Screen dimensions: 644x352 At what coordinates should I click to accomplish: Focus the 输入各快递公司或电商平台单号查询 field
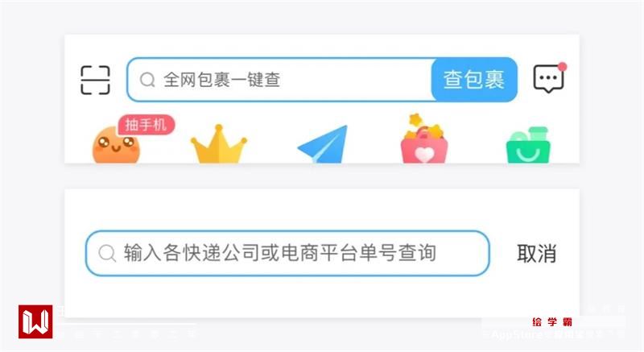(287, 253)
